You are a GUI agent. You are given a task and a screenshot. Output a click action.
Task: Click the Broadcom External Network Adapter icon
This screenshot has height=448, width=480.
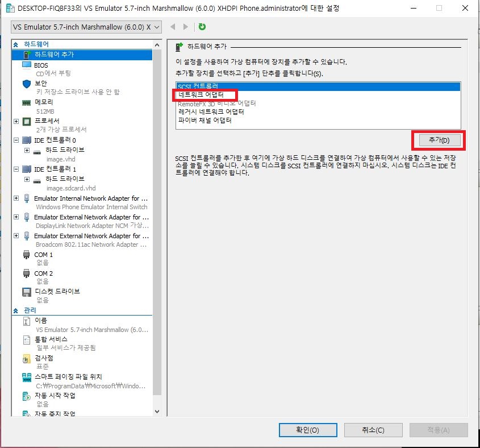(27, 235)
